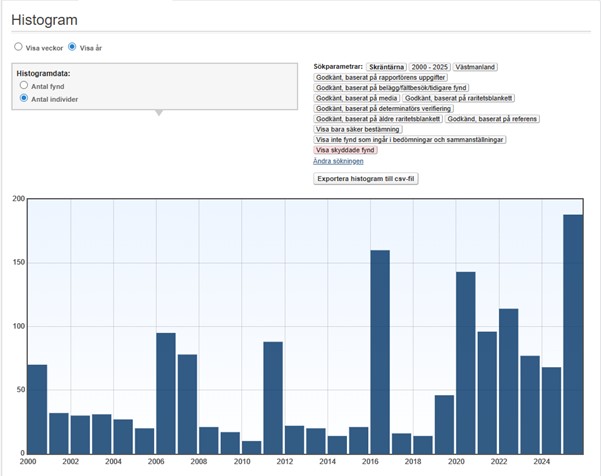
Task: Click the "Skräntärna" search parameter tag
Action: click(385, 66)
